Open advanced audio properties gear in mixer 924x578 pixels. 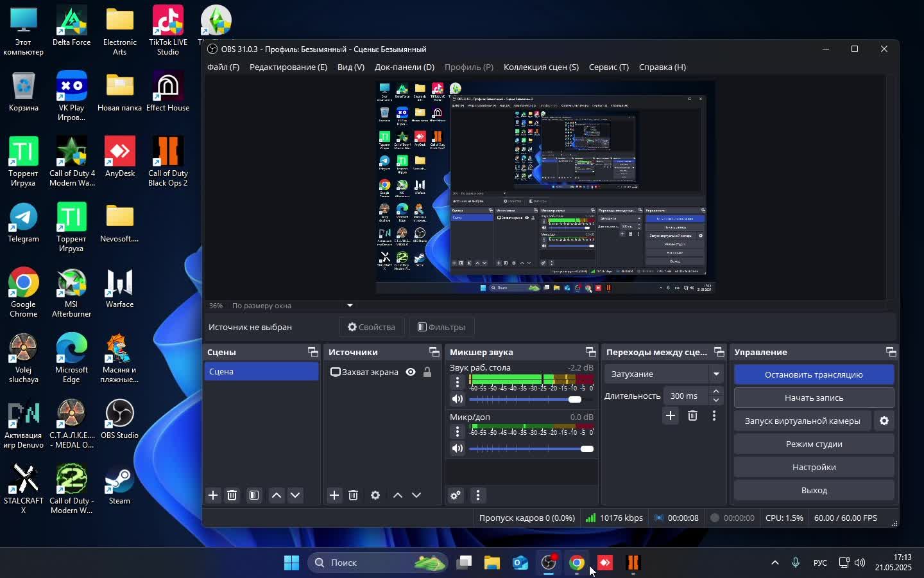[x=456, y=495]
